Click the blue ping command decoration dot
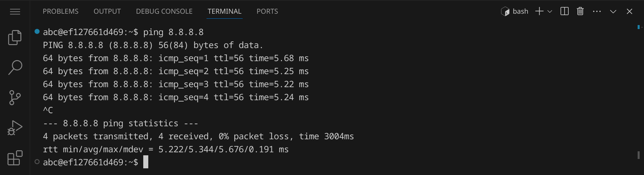 (37, 32)
